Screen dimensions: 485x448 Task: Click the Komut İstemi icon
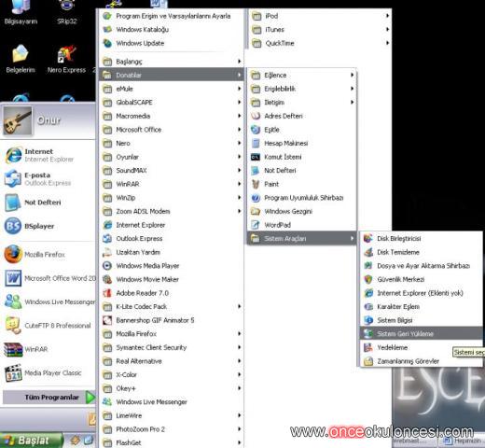(x=256, y=157)
